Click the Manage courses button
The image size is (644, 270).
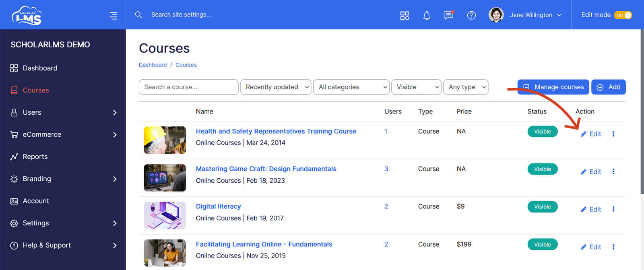(553, 87)
